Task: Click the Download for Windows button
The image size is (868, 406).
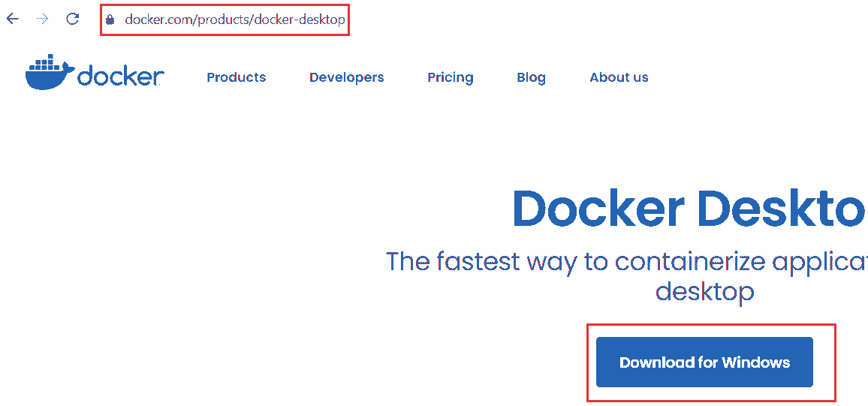Action: click(x=704, y=362)
